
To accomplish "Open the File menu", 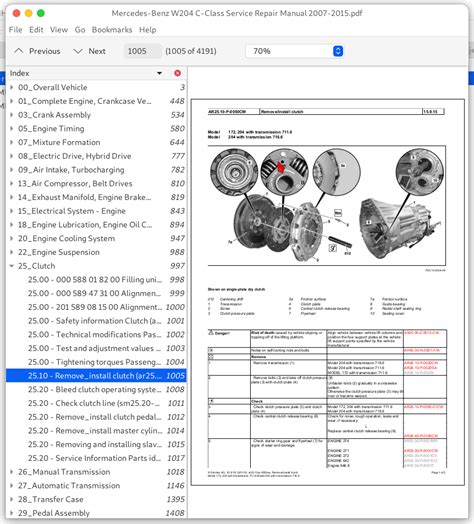I will click(x=15, y=30).
